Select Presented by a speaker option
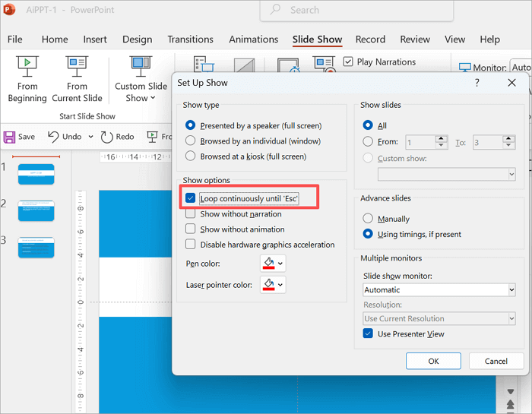This screenshot has width=532, height=414. (x=190, y=125)
